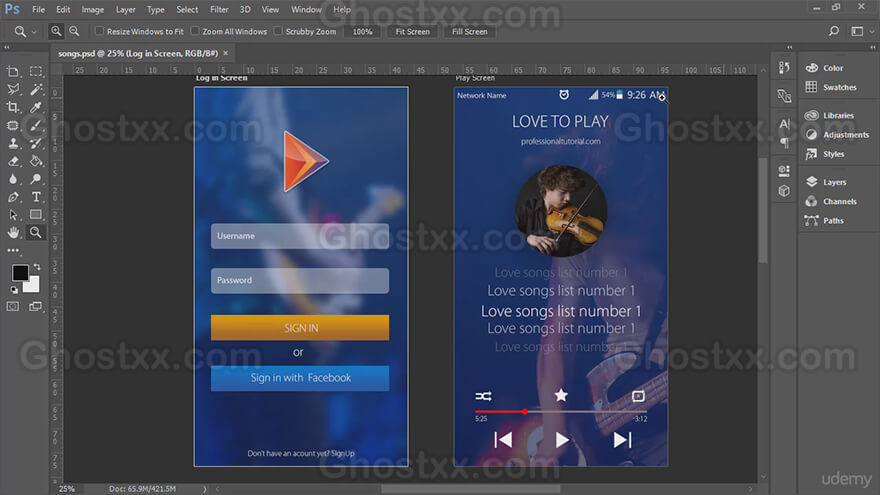880x495 pixels.
Task: Select the Path Selection arrow tool
Action: coord(13,215)
